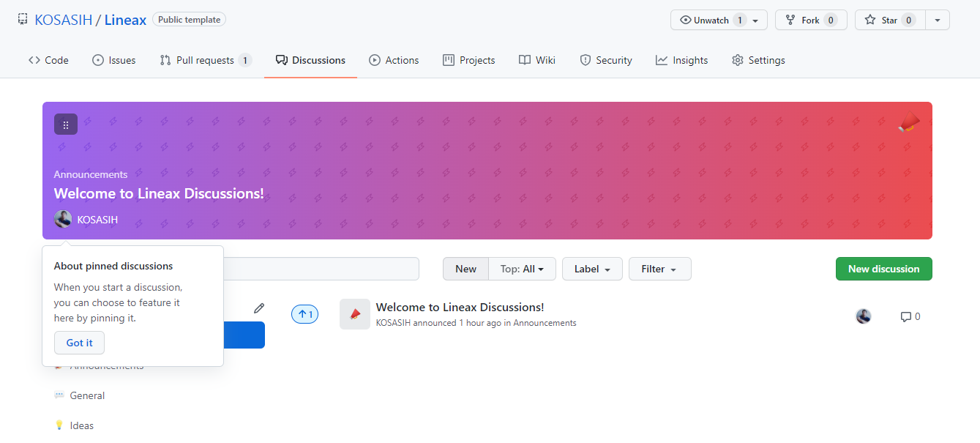Focus the discussions search field
980x443 pixels.
(x=321, y=269)
